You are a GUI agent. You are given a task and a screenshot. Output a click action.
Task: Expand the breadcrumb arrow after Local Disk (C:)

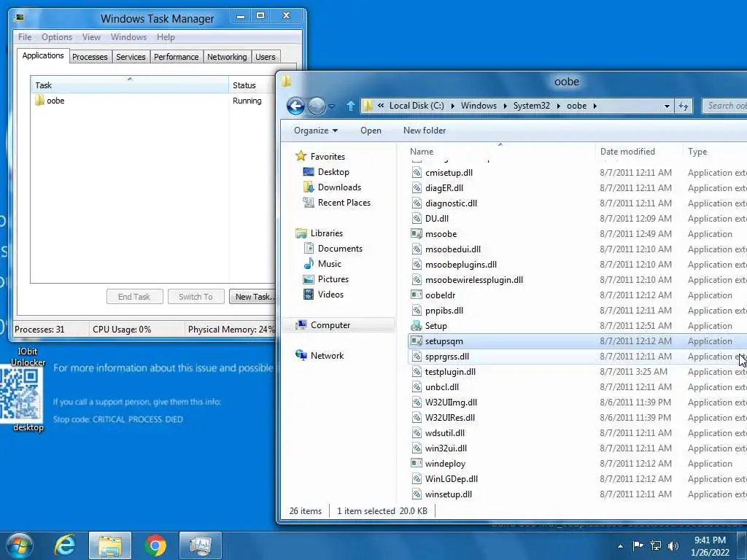pyautogui.click(x=452, y=106)
